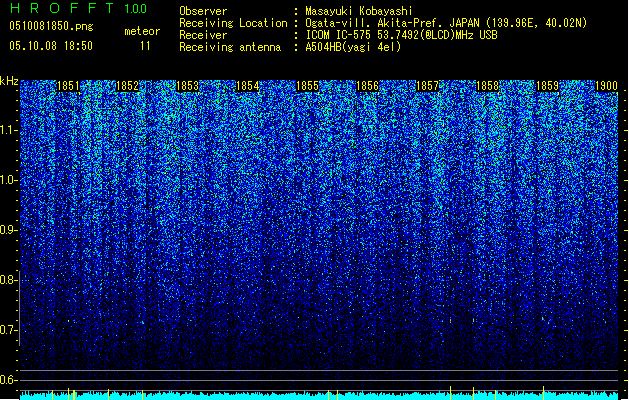Click the 1.1 kHz axis label
The height and width of the screenshot is (400, 629).
point(9,130)
